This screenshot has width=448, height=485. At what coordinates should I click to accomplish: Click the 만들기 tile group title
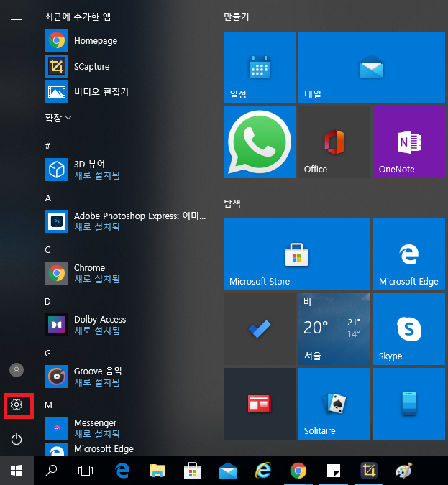pyautogui.click(x=237, y=17)
